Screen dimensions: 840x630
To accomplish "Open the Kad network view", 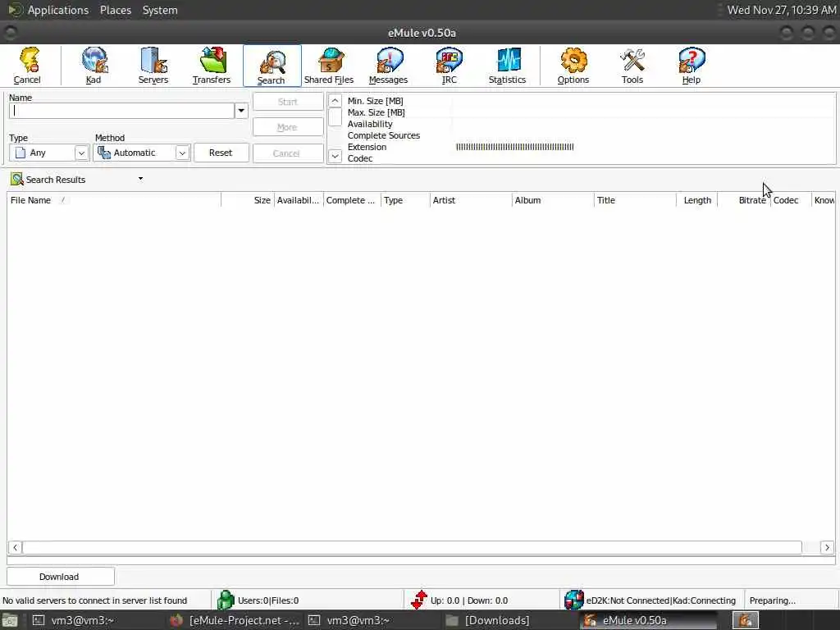I will (94, 66).
